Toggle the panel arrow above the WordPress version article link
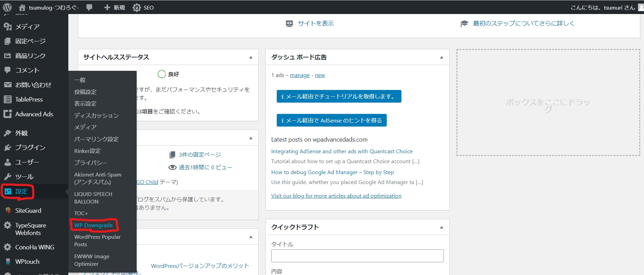The image size is (644, 275). (251, 237)
